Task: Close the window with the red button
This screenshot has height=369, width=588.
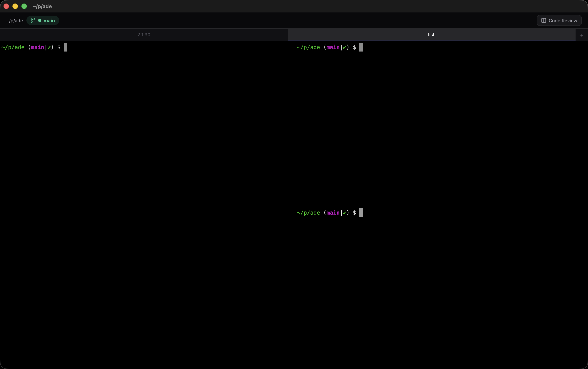Action: click(x=6, y=6)
